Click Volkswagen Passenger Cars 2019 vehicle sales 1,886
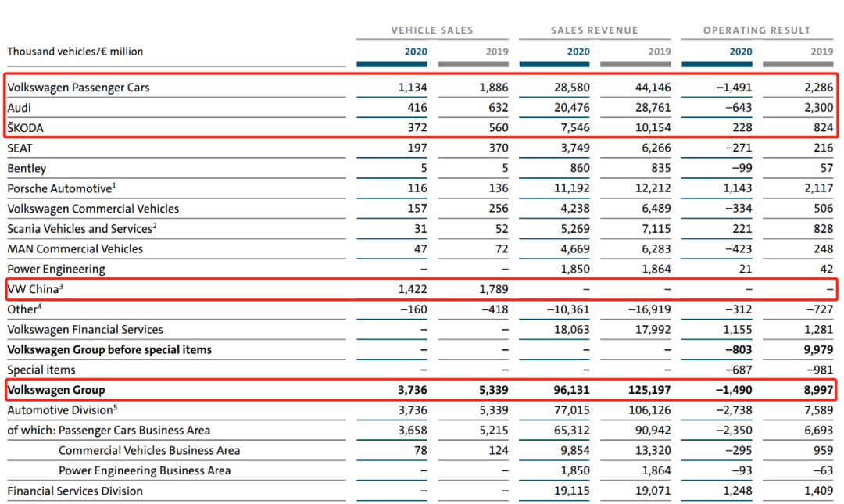The width and height of the screenshot is (844, 504). pos(494,88)
